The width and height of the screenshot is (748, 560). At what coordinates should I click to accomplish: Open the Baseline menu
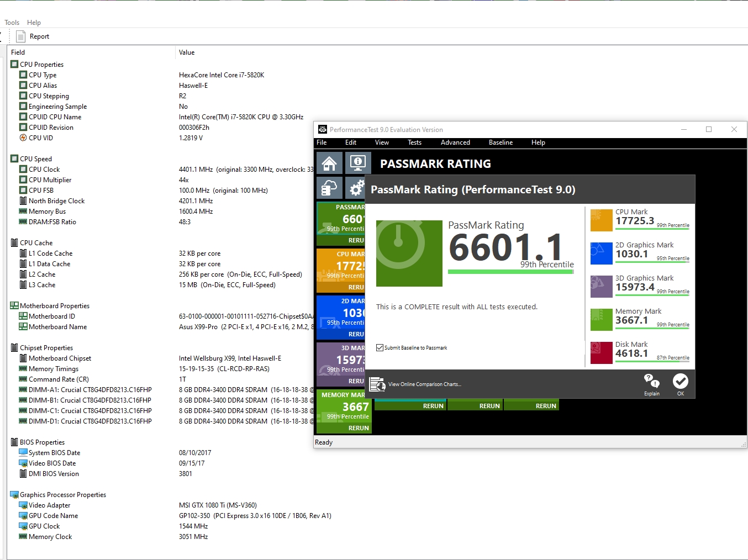tap(501, 142)
